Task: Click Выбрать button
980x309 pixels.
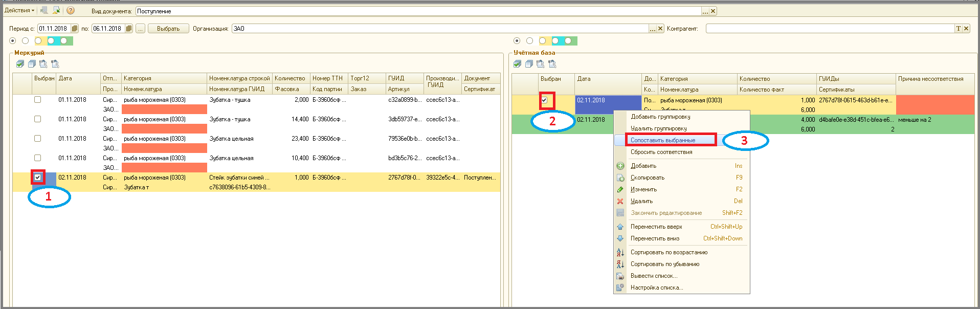Action: click(168, 29)
